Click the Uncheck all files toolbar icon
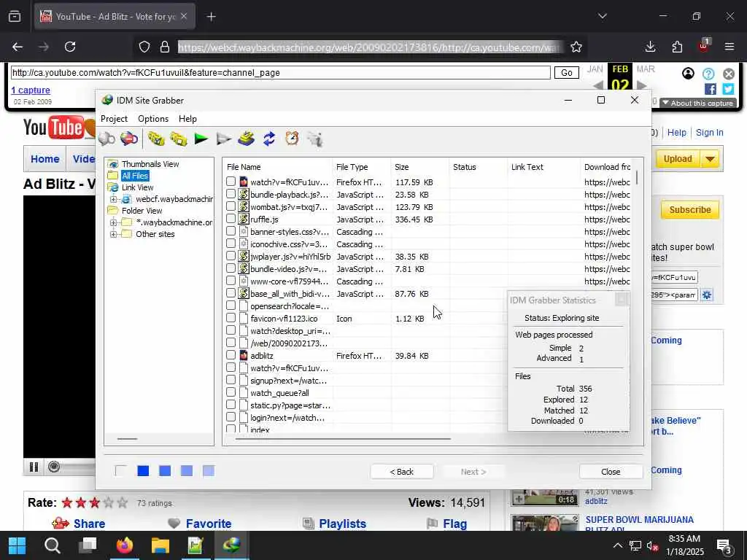Image resolution: width=747 pixels, height=560 pixels. click(179, 139)
